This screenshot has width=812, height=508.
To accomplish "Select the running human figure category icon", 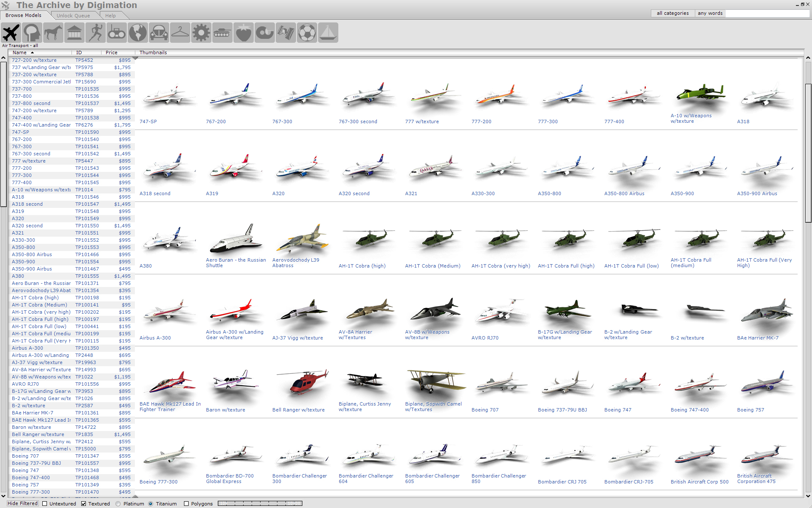I will [x=95, y=33].
